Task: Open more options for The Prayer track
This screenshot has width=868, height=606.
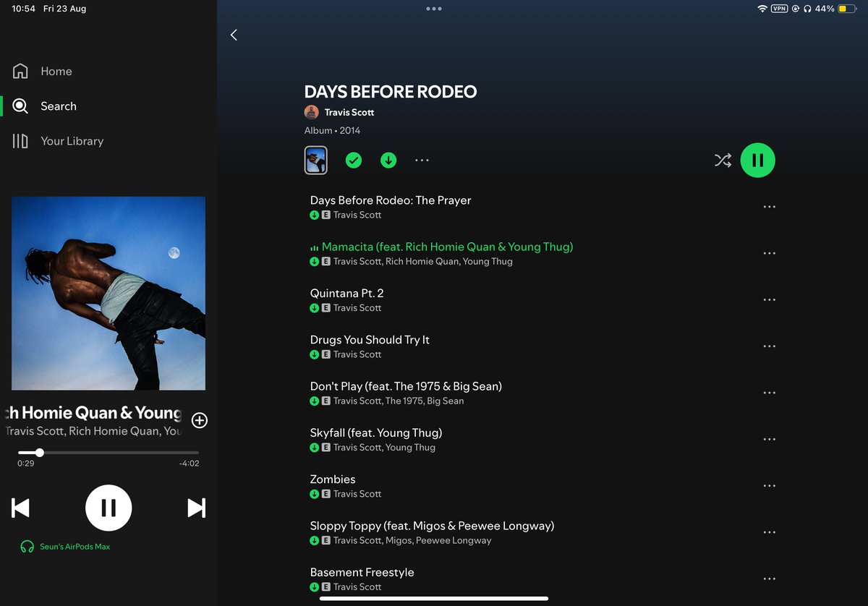Action: tap(769, 207)
